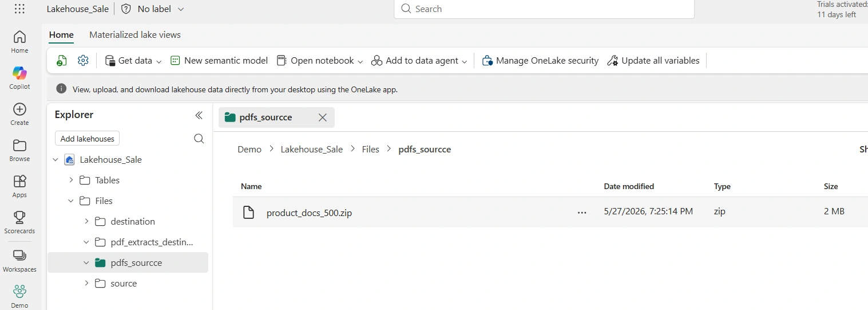Click the info icon in banner
This screenshot has height=310, width=868.
tap(61, 89)
